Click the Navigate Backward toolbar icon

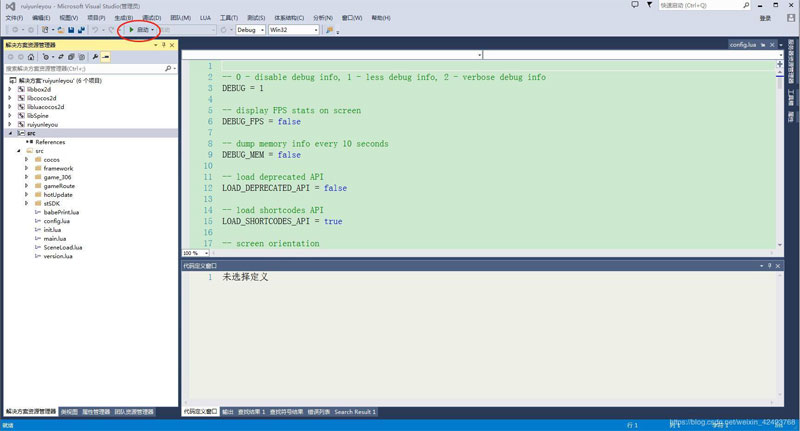point(15,30)
